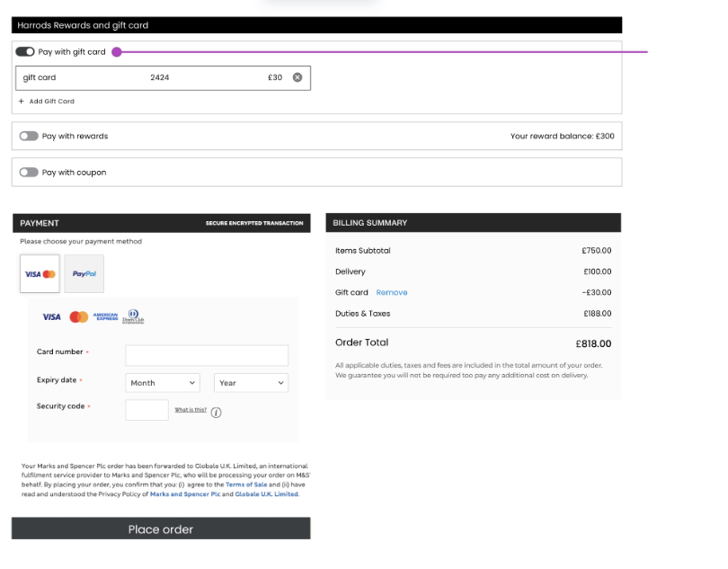Image resolution: width=728 pixels, height=569 pixels.
Task: Turn on Pay with coupon toggle
Action: (29, 173)
